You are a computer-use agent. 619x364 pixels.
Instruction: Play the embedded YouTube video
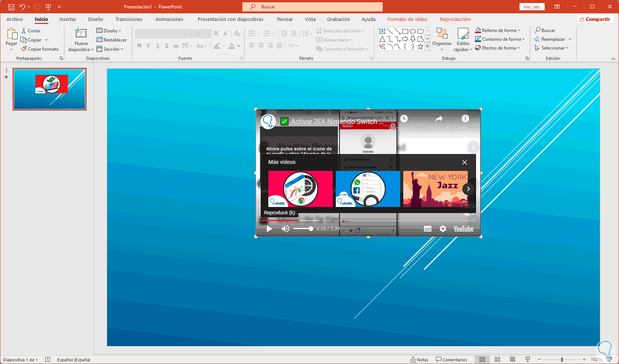pos(269,229)
